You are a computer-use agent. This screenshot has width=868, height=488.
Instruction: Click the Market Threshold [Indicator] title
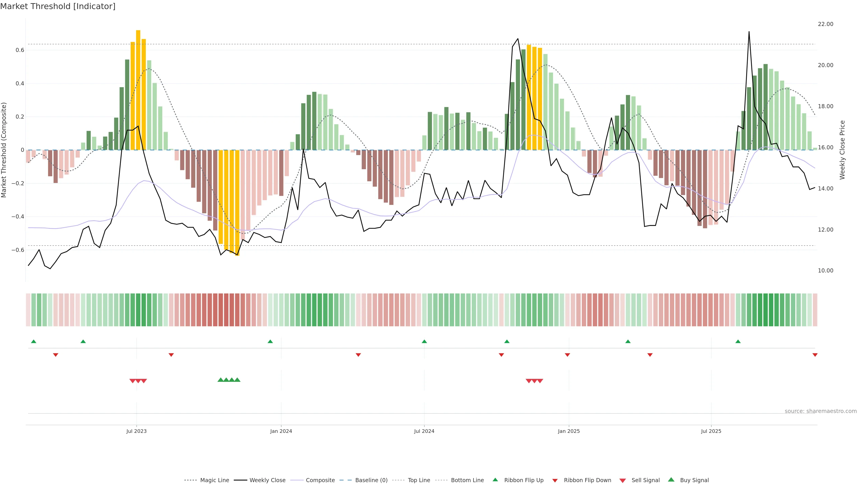coord(58,6)
